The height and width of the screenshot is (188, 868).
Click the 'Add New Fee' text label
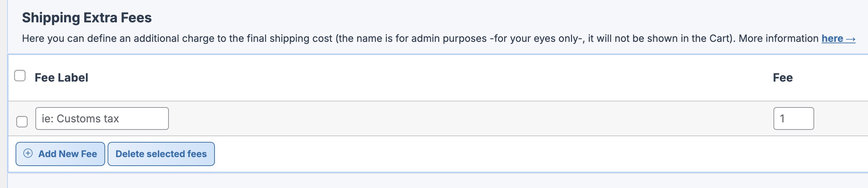[x=68, y=154]
